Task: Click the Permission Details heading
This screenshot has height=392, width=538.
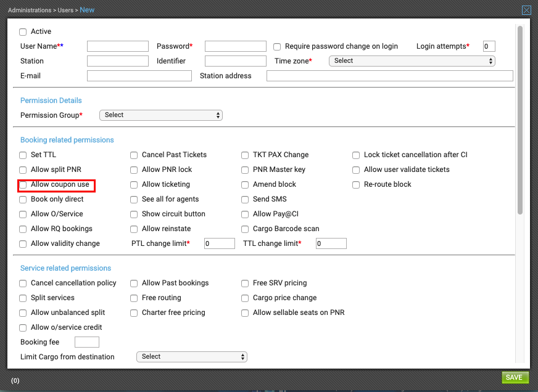Action: click(x=51, y=100)
